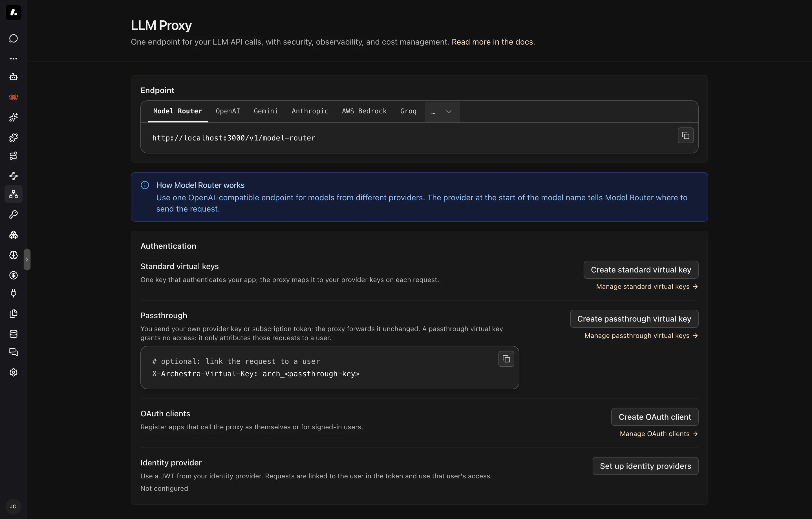Open the sparkles icon in sidebar
Viewport: 812px width, 519px height.
pyautogui.click(x=14, y=117)
